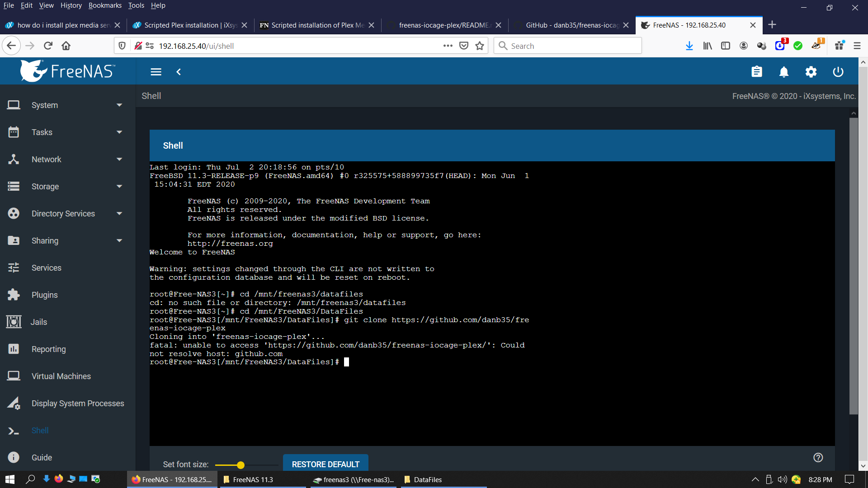Image resolution: width=868 pixels, height=488 pixels.
Task: Expand the Network menu
Action: 68,159
